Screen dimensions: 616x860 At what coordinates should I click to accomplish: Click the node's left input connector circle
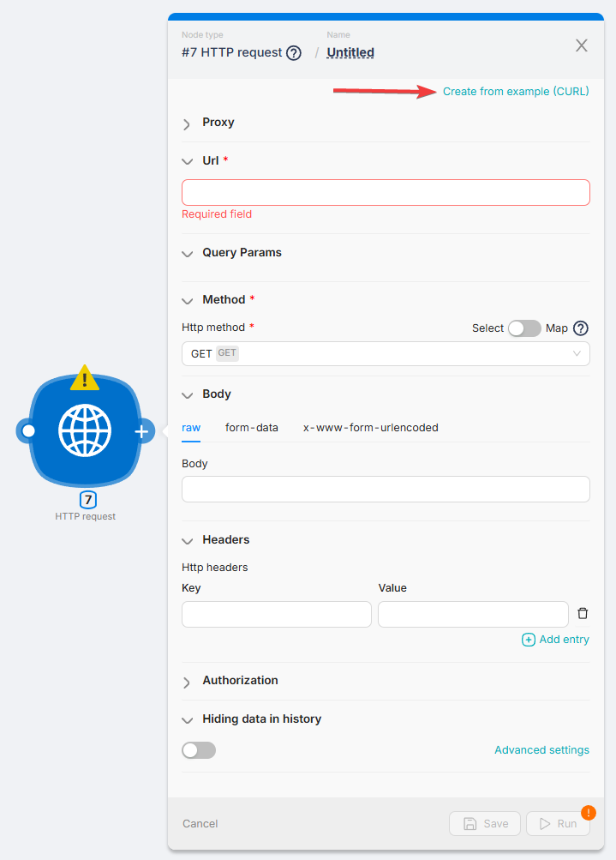(x=28, y=430)
